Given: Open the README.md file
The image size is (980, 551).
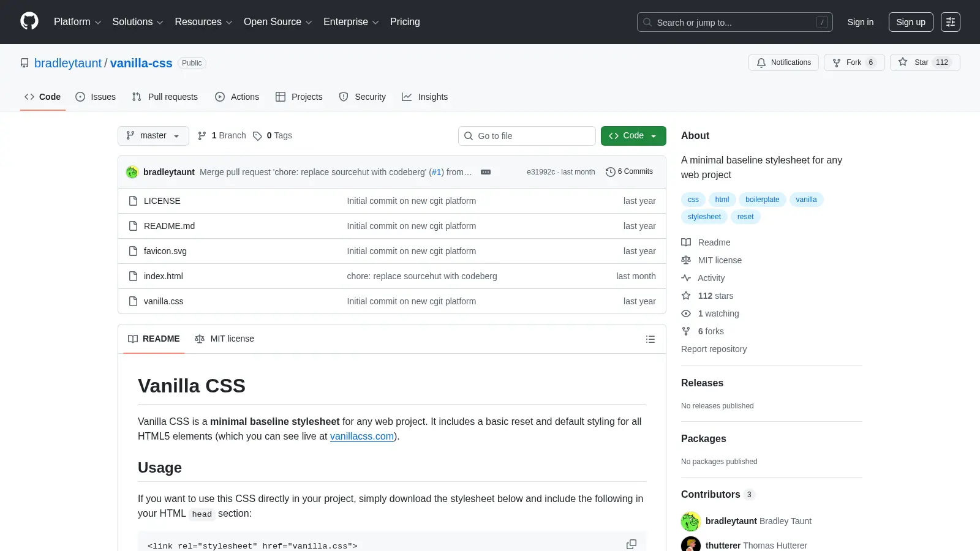Looking at the screenshot, I should 169,226.
